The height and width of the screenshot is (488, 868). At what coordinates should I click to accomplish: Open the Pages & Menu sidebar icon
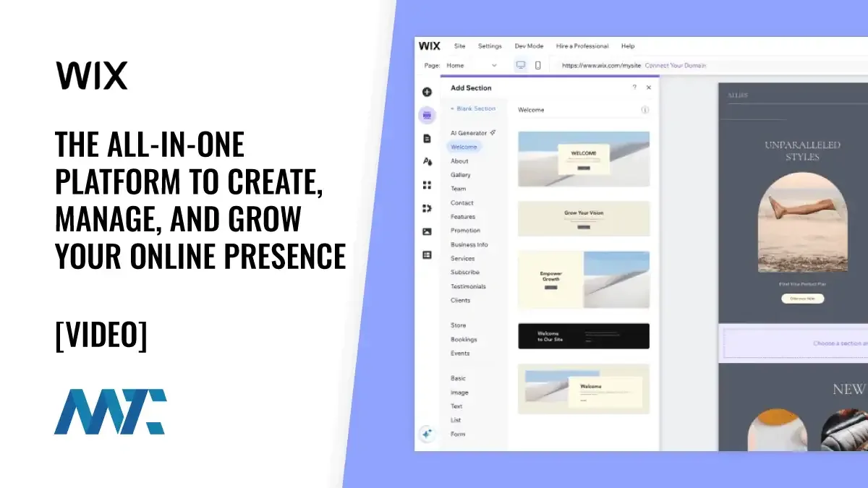tap(427, 138)
